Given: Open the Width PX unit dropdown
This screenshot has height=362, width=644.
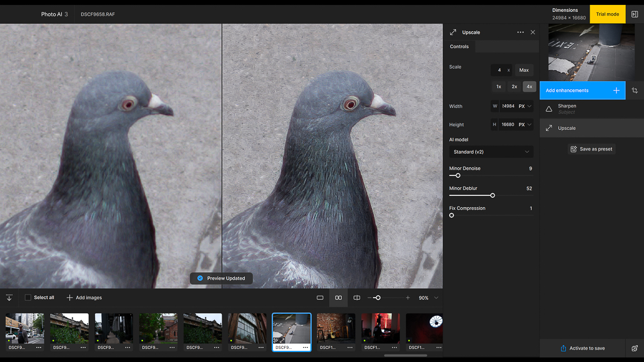Looking at the screenshot, I should click(x=525, y=106).
